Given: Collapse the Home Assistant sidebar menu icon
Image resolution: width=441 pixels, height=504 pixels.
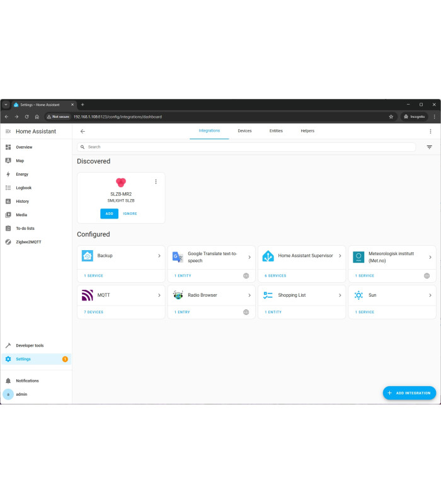Looking at the screenshot, I should (x=8, y=132).
